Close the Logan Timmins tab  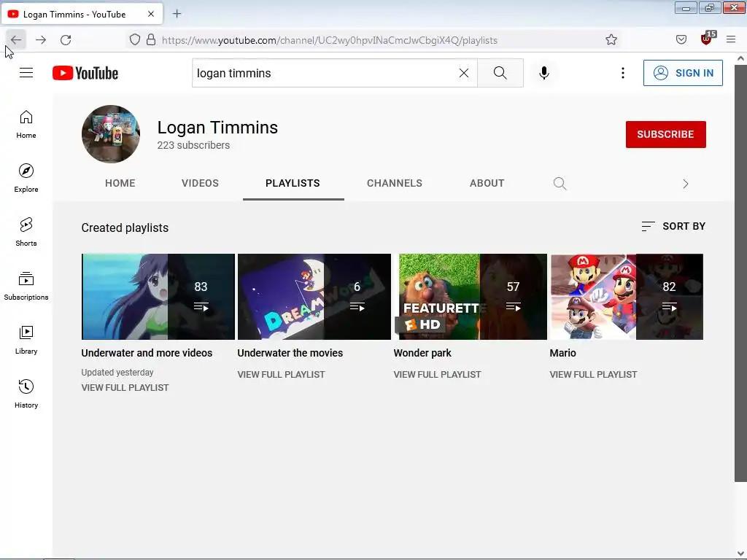click(151, 15)
